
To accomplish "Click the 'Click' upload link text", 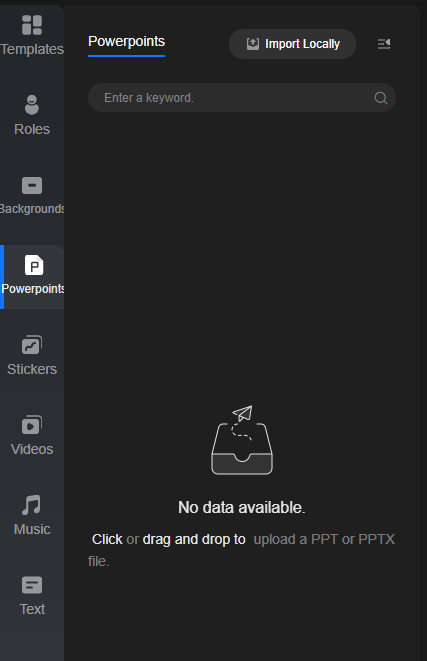I will (107, 539).
